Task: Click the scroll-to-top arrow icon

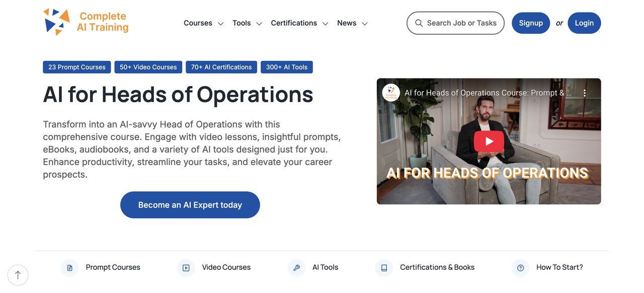Action: pos(18,275)
